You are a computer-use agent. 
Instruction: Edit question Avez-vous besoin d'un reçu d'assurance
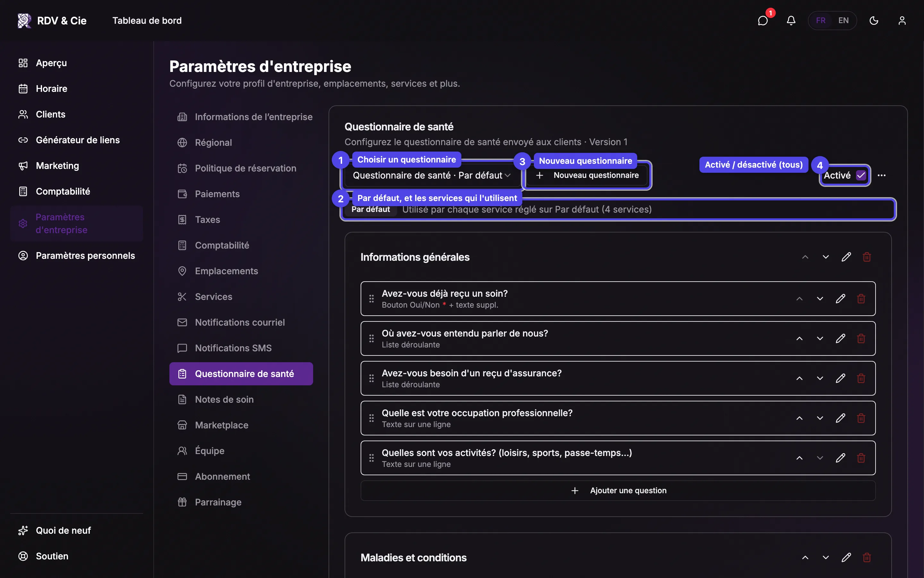[x=840, y=378]
